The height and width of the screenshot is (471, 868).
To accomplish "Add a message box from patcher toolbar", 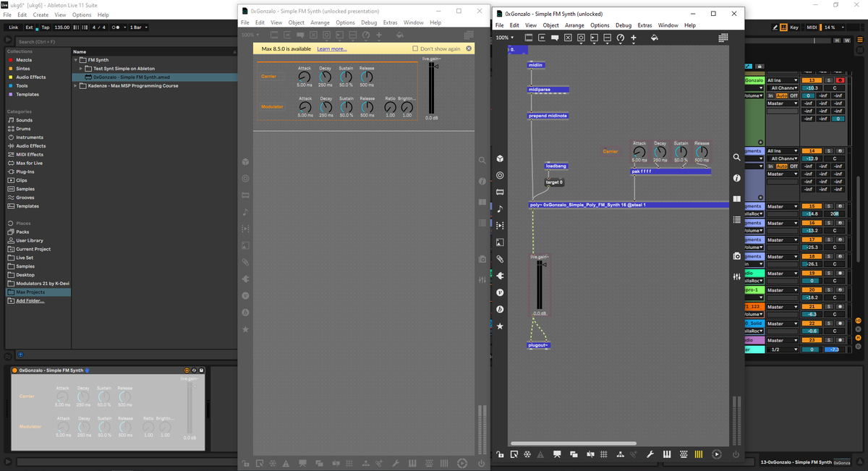I will (x=542, y=37).
